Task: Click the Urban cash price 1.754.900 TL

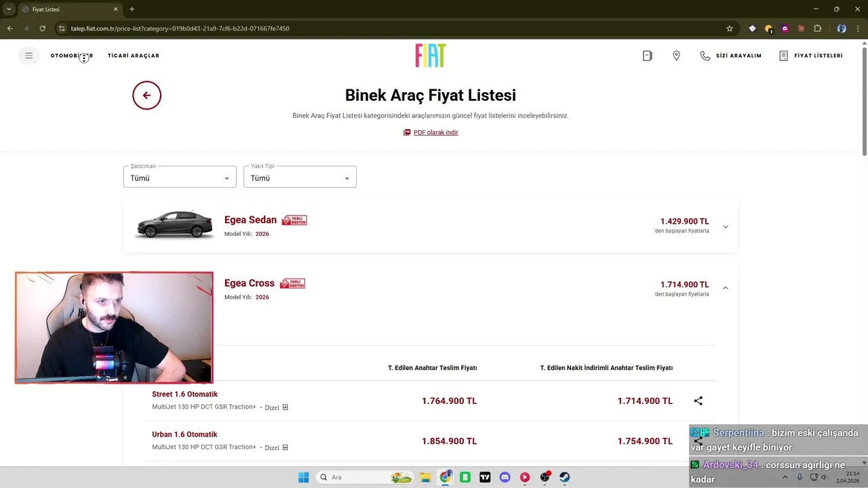Action: tap(645, 441)
